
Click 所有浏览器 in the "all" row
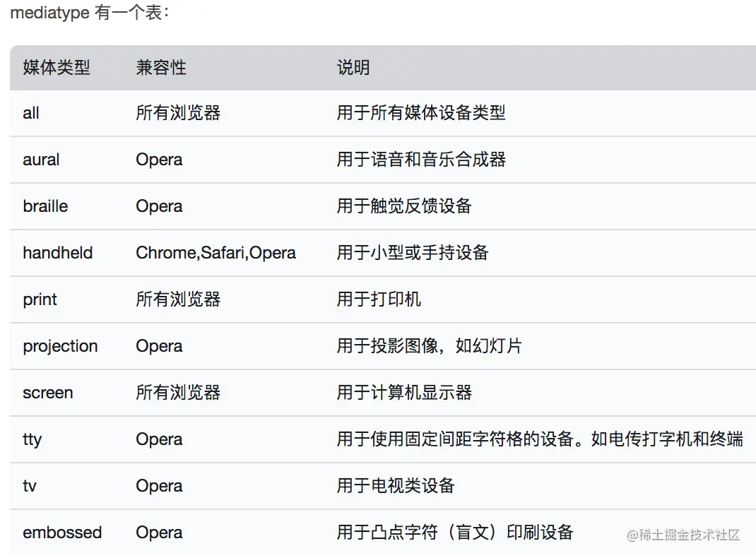(x=177, y=113)
